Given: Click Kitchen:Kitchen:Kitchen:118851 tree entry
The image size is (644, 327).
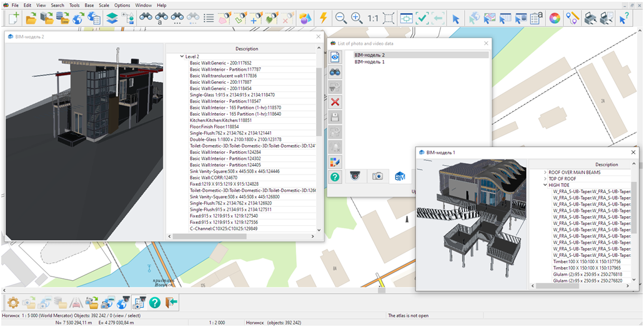Looking at the screenshot, I should pyautogui.click(x=220, y=120).
